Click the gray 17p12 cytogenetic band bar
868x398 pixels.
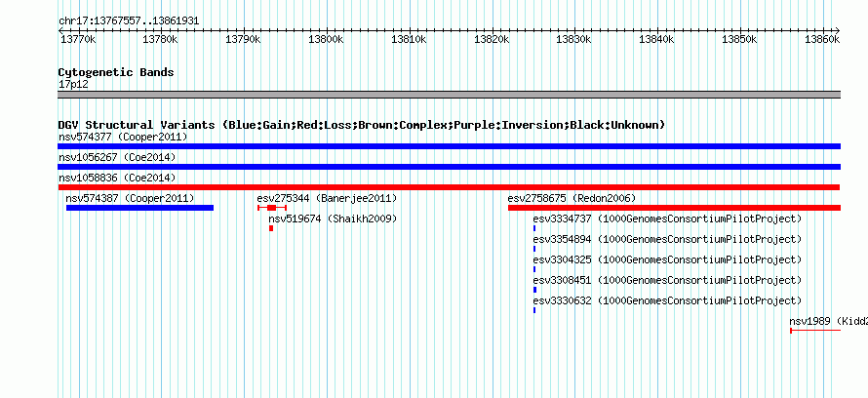coord(449,95)
